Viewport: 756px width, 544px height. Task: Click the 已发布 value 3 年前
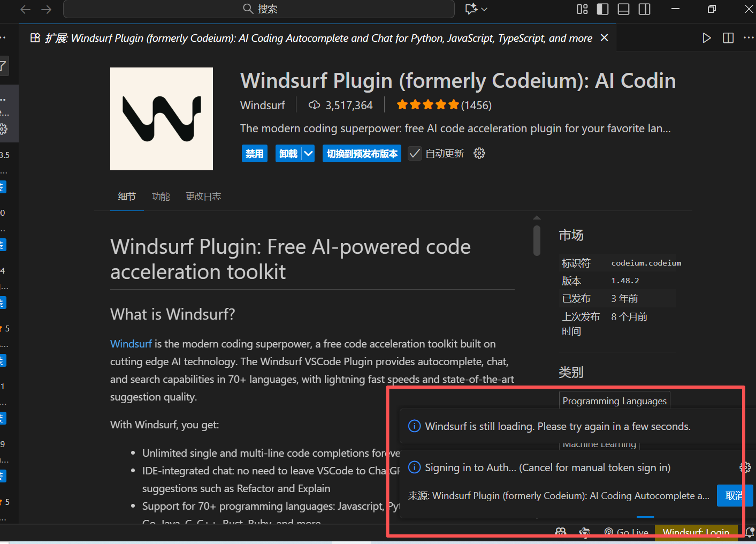[625, 298]
